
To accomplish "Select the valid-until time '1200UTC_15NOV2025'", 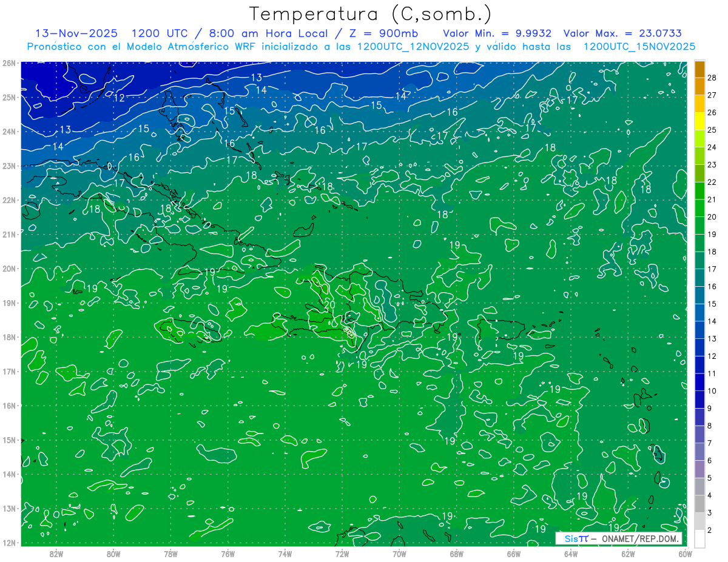I will (x=639, y=47).
